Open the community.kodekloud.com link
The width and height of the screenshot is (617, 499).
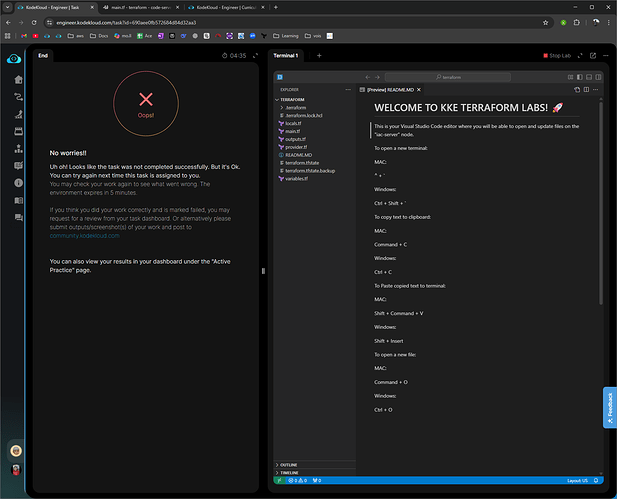coord(87,235)
